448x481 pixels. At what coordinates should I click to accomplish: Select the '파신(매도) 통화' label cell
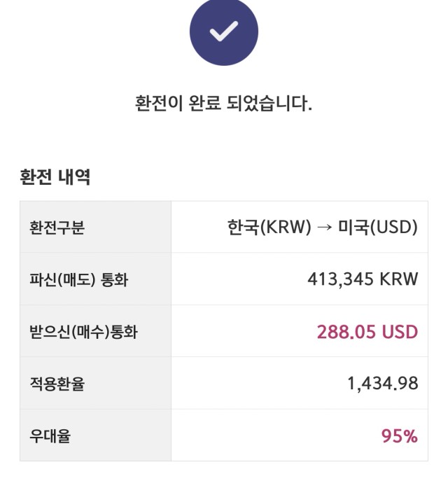(96, 279)
